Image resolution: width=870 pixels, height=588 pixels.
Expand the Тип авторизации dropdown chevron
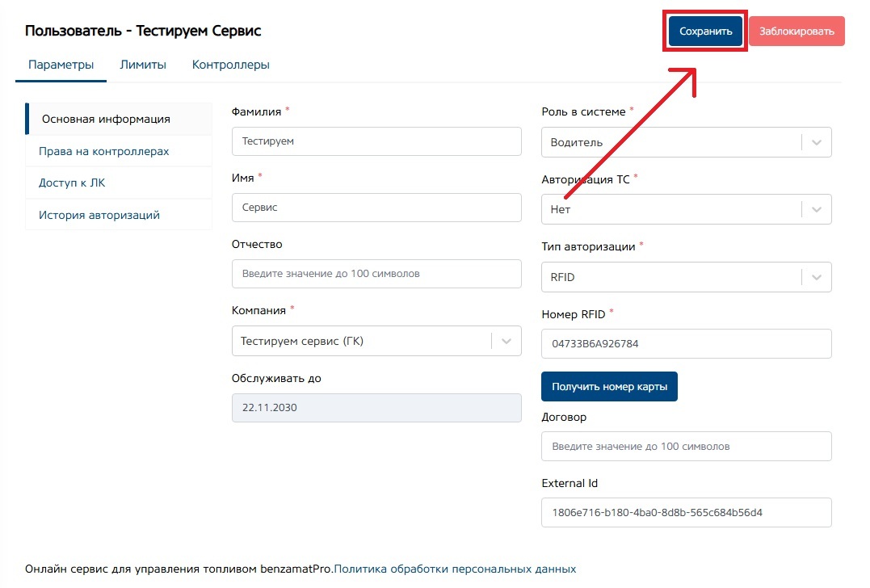816,277
